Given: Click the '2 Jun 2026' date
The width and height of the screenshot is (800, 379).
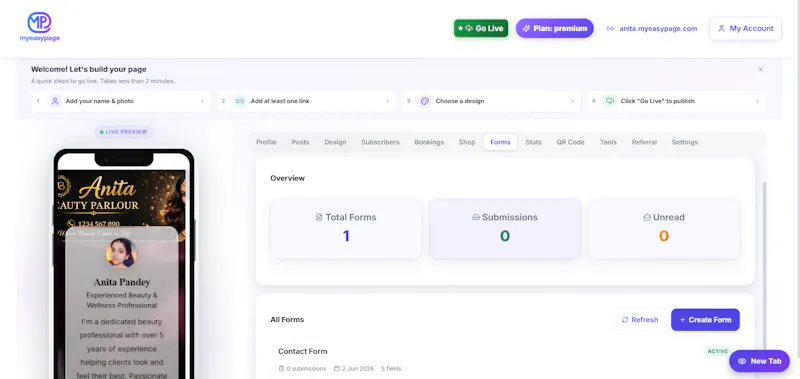Looking at the screenshot, I should 358,369.
